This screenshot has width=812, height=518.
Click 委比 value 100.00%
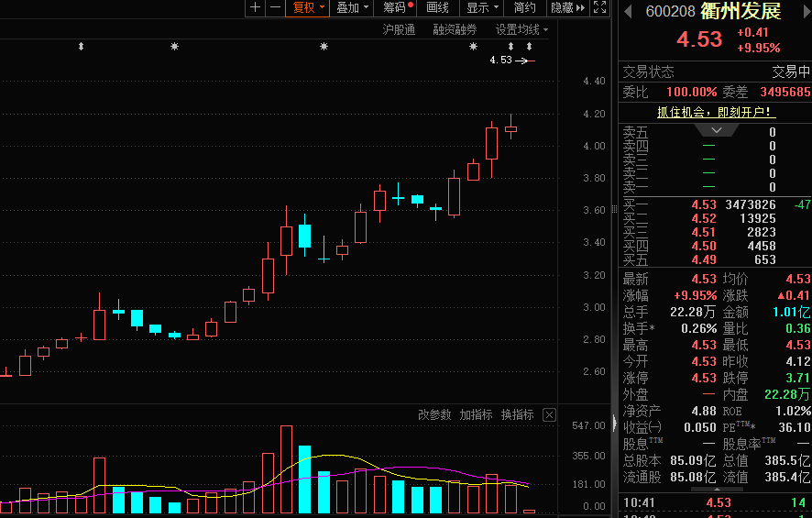[691, 93]
